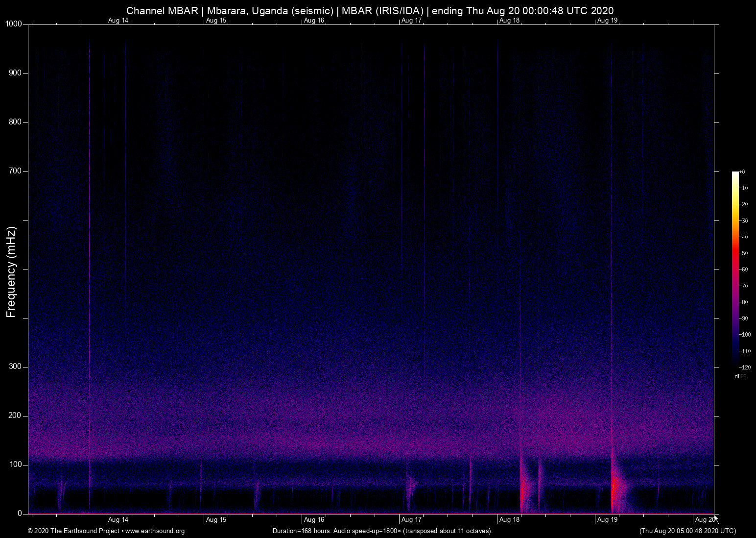Click the Aug 15 label on top axis

click(216, 21)
